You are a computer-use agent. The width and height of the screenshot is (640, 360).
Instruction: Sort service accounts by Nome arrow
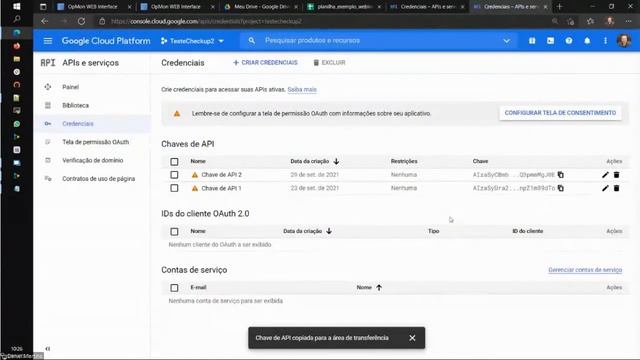379,287
